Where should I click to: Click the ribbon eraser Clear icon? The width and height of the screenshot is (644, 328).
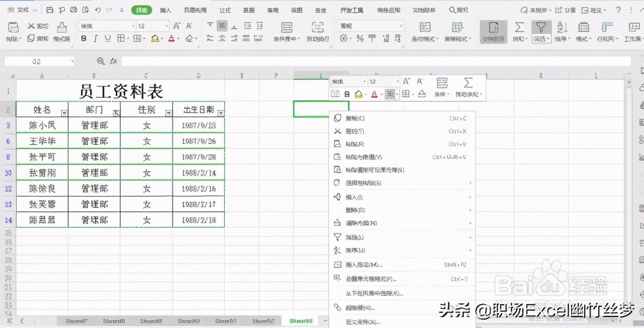pos(189,38)
